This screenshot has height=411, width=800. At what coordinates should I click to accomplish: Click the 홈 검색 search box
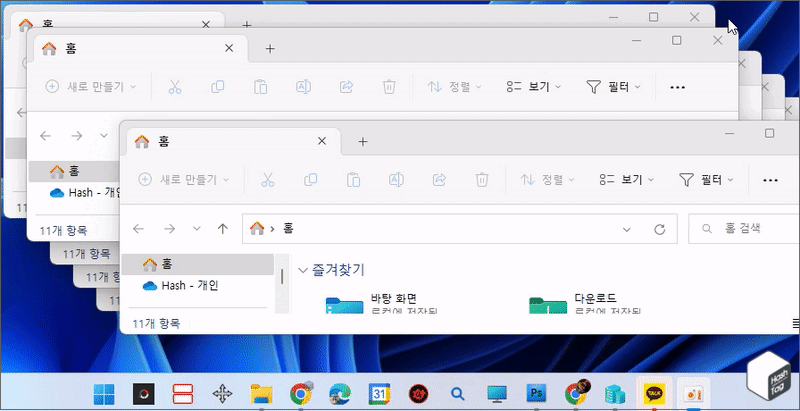click(x=744, y=229)
